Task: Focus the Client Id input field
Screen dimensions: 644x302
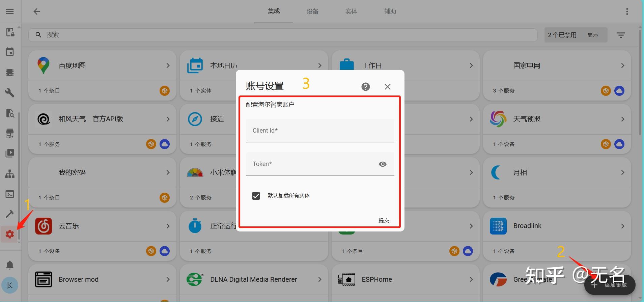Action: [x=320, y=131]
